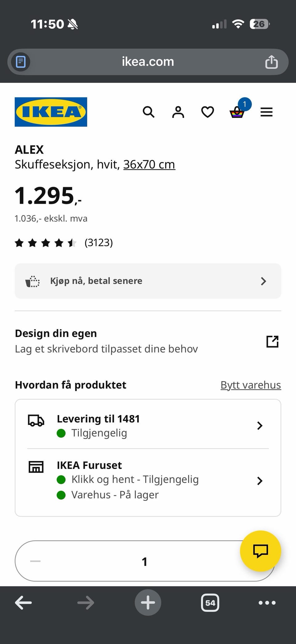Tap the browser share icon

[271, 62]
